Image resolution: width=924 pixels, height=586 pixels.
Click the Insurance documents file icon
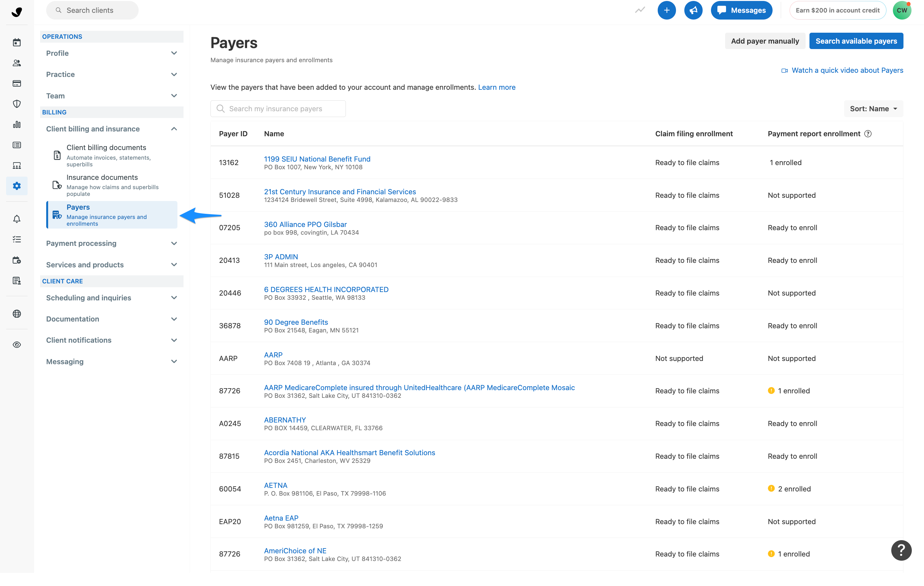pos(57,185)
